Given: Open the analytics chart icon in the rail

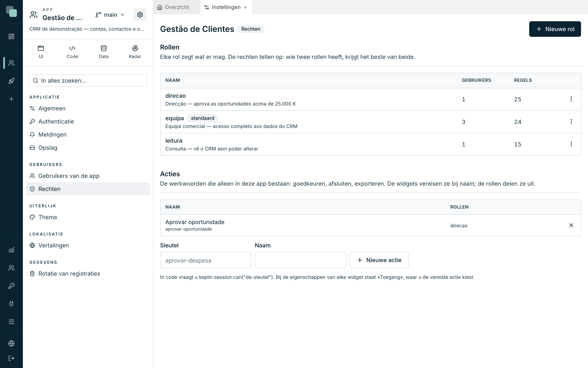Looking at the screenshot, I should click(x=11, y=250).
